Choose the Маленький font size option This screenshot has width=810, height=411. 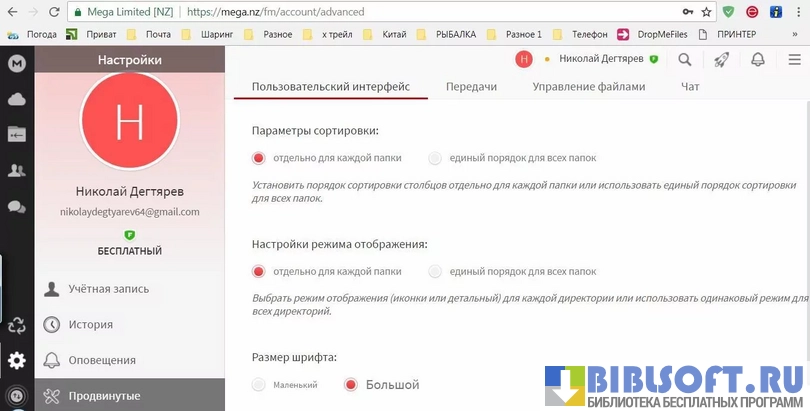[x=259, y=385]
